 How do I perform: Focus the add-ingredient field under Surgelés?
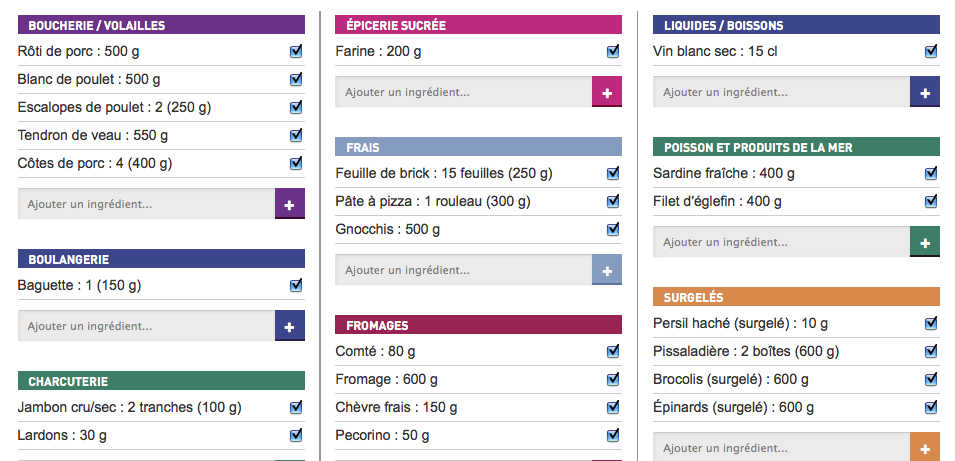tap(781, 448)
